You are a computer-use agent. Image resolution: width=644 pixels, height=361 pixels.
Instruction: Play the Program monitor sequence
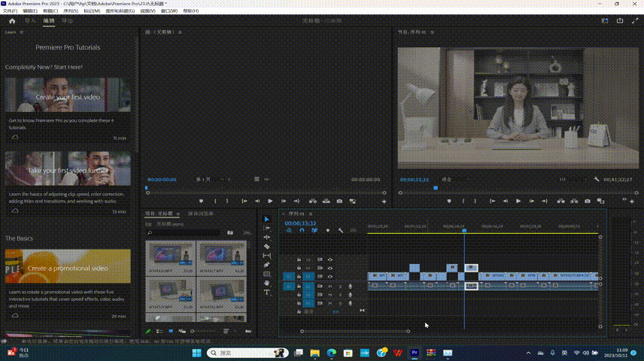click(x=518, y=202)
